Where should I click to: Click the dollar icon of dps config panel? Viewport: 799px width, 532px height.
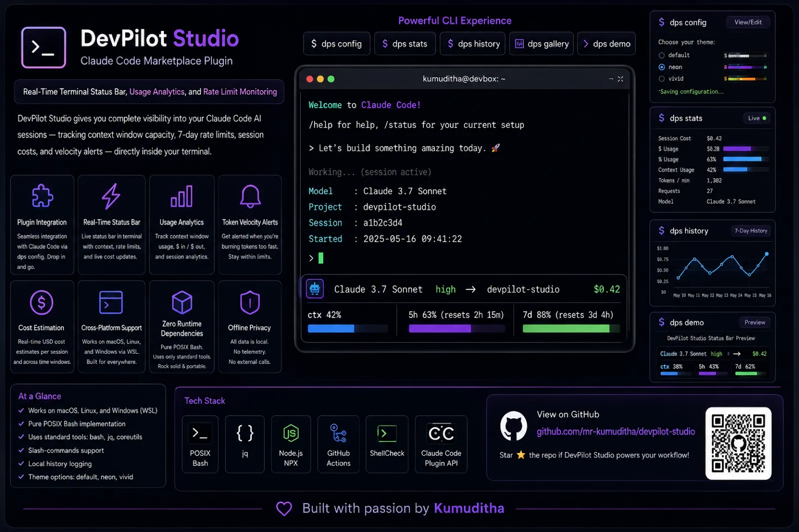(x=662, y=22)
